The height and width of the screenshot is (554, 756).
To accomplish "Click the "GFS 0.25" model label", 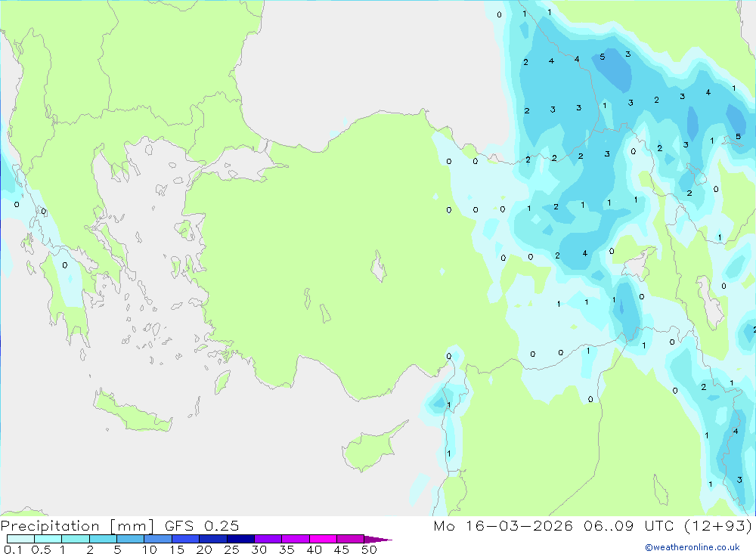I will click(x=202, y=525).
